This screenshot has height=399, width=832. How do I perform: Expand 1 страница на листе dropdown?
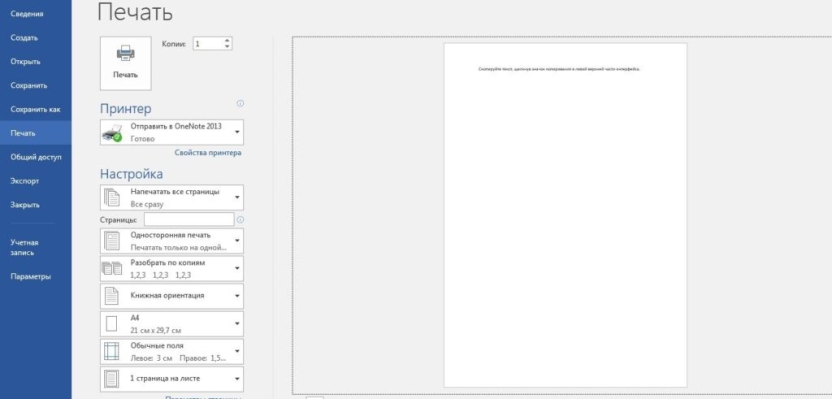[x=237, y=379]
